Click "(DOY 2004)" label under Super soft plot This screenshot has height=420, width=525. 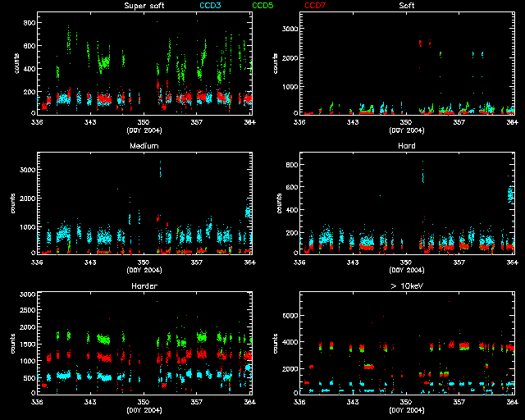[144, 130]
